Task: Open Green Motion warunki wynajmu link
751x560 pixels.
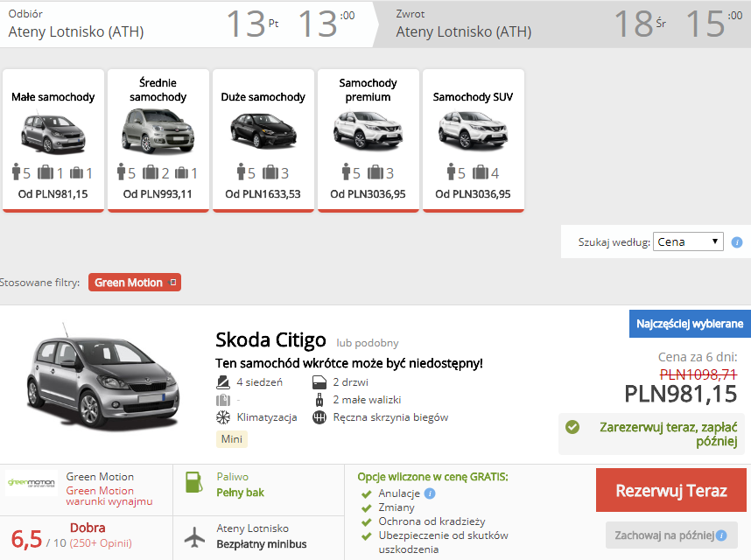Action: click(109, 496)
